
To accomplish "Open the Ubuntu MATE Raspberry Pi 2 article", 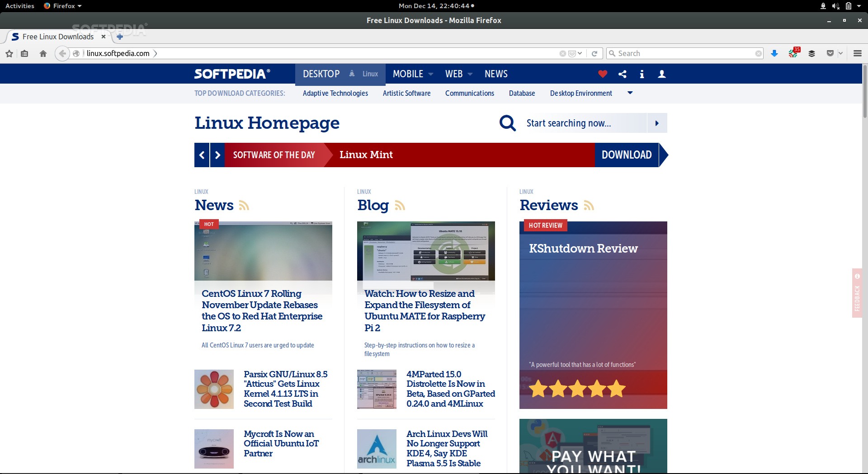I will [425, 310].
